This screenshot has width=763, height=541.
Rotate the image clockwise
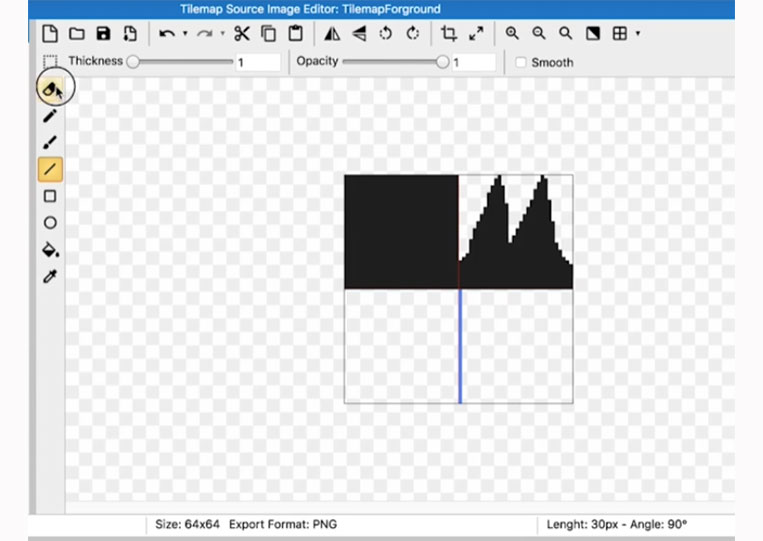(x=413, y=34)
